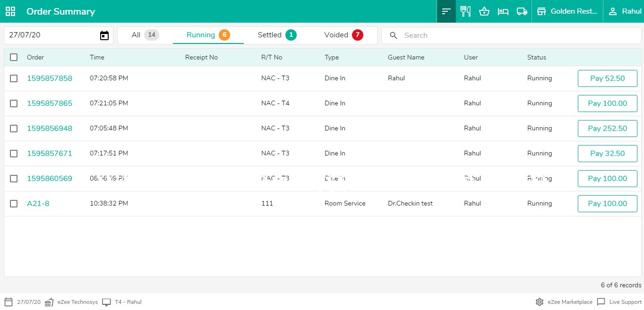Image resolution: width=644 pixels, height=310 pixels.
Task: Check the box for order 1595857671
Action: tap(14, 154)
